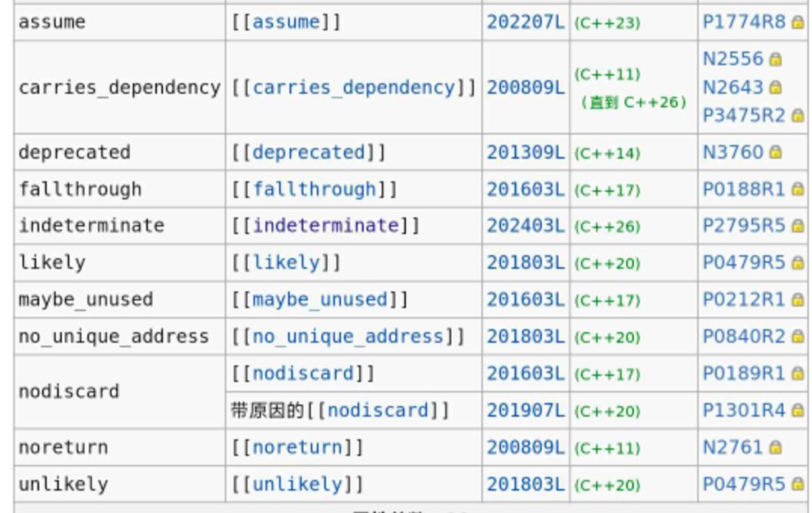Click the (C++14) standard label
Image resolution: width=812 pixels, height=513 pixels.
point(607,153)
